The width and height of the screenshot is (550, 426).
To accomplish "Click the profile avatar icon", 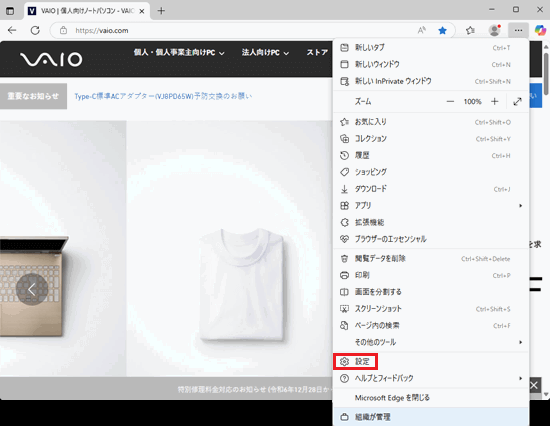I will [495, 31].
